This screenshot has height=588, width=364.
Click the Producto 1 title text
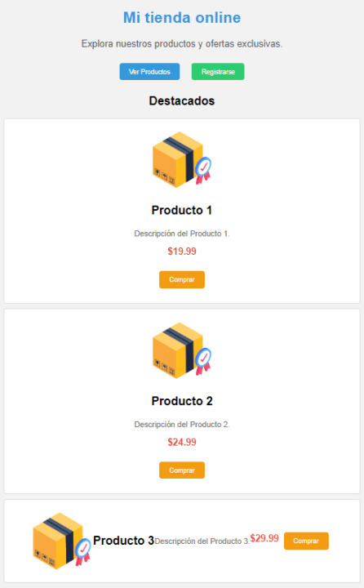point(182,211)
